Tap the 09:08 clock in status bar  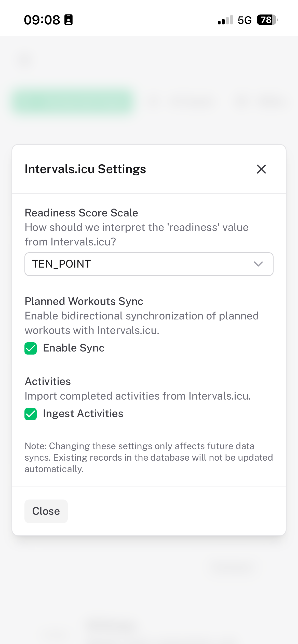[x=42, y=20]
